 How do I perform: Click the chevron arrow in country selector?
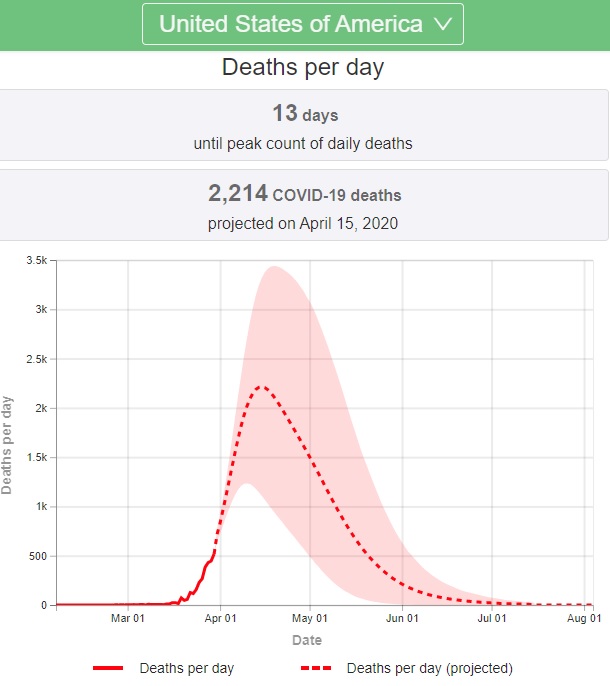click(x=444, y=25)
